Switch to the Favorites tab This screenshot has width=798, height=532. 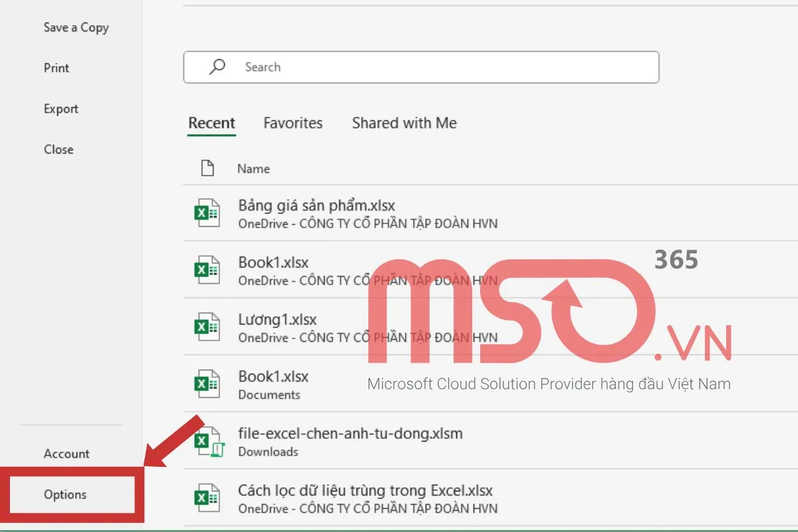(x=293, y=123)
